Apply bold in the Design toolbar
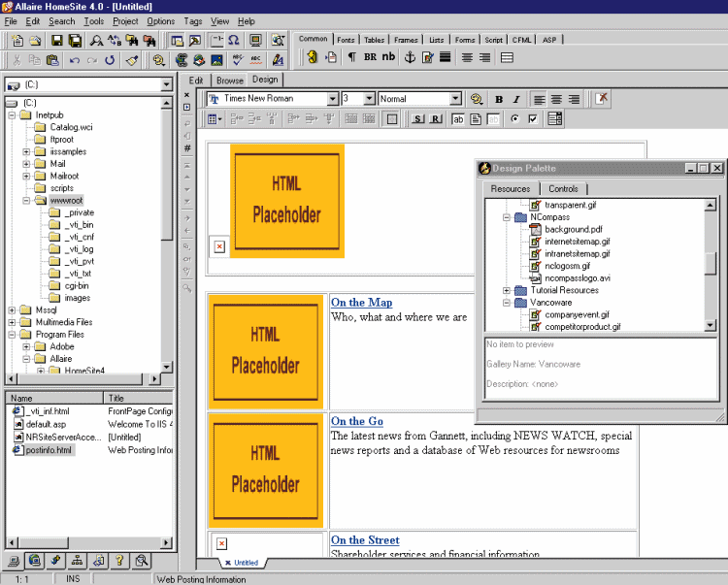728x585 pixels. (499, 99)
